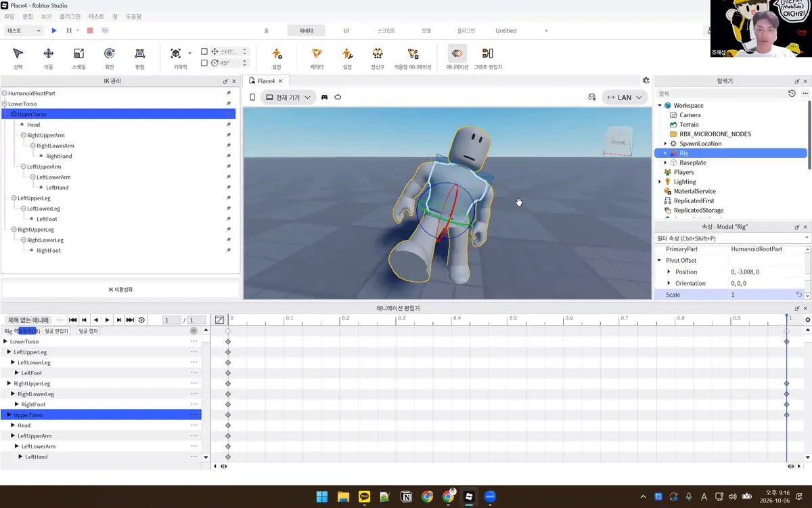This screenshot has height=508, width=812.
Task: Select the 변형 (Transform) tool
Action: [139, 58]
